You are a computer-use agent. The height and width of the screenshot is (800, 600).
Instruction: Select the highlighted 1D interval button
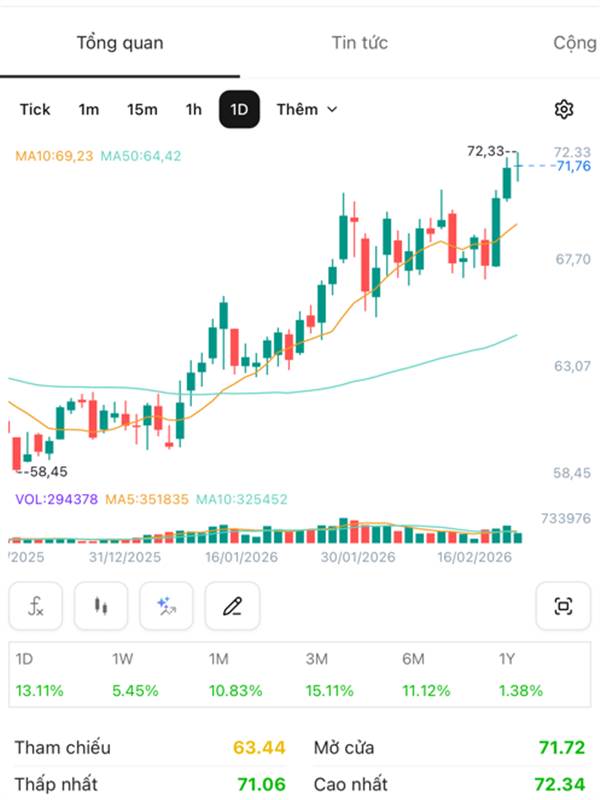(x=239, y=109)
